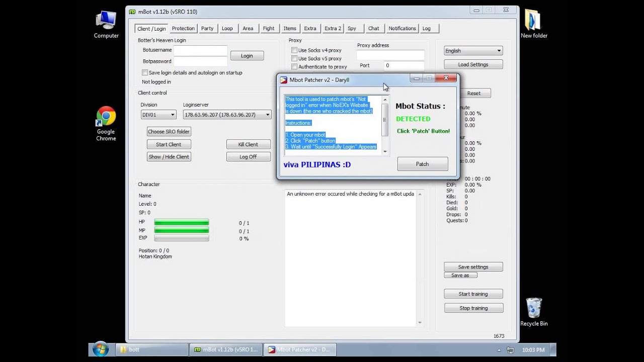The width and height of the screenshot is (644, 362).
Task: Click the DETECTED status text
Action: [x=413, y=119]
